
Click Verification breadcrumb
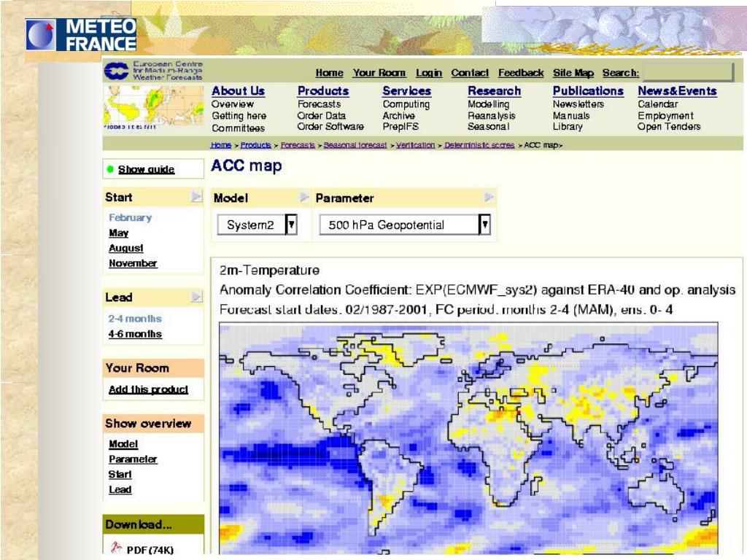(x=415, y=145)
